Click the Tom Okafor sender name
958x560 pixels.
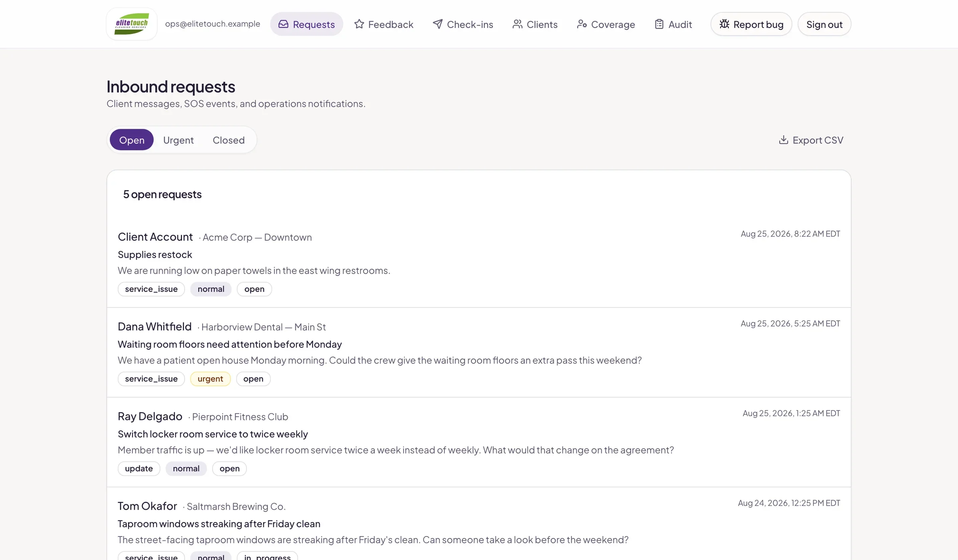click(147, 506)
